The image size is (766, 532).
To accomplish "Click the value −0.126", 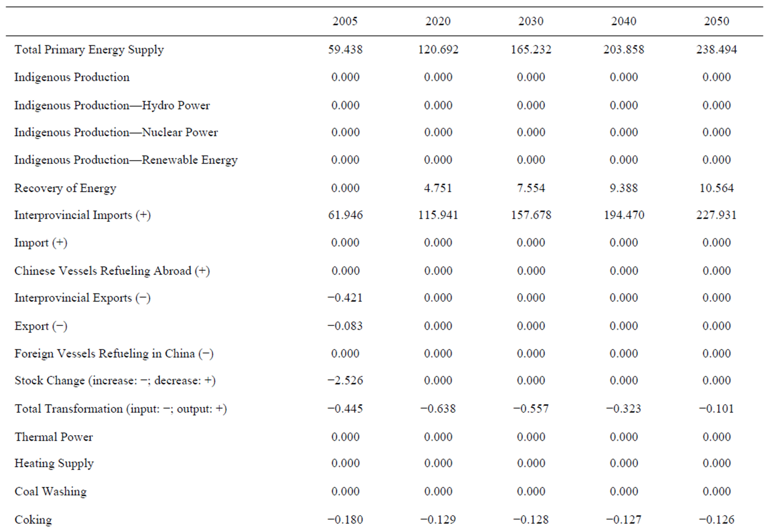I will coord(716,520).
